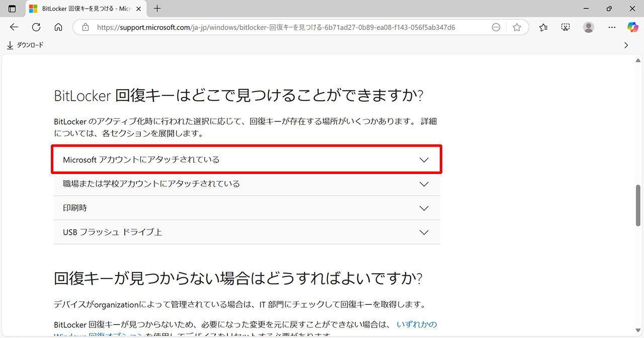Expand 職場または学校アカウントにアタッチされている section

[247, 184]
